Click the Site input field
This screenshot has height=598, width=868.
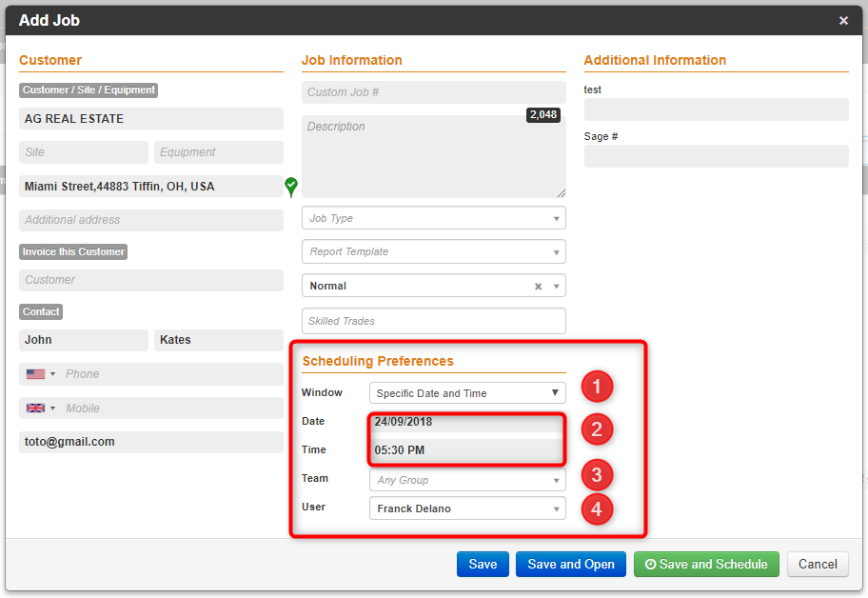[84, 152]
